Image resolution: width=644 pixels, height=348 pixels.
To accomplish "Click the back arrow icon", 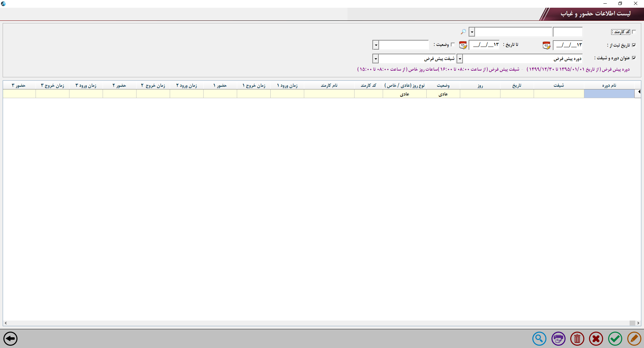I will (x=10, y=339).
